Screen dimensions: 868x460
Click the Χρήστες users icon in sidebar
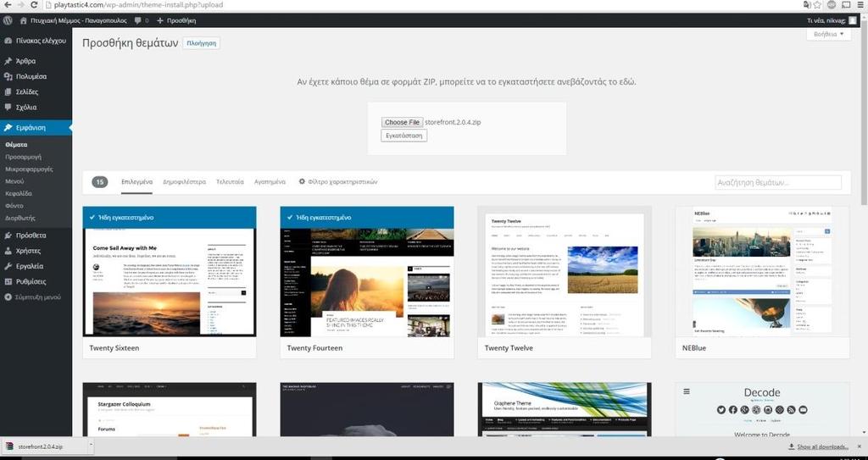(8, 251)
